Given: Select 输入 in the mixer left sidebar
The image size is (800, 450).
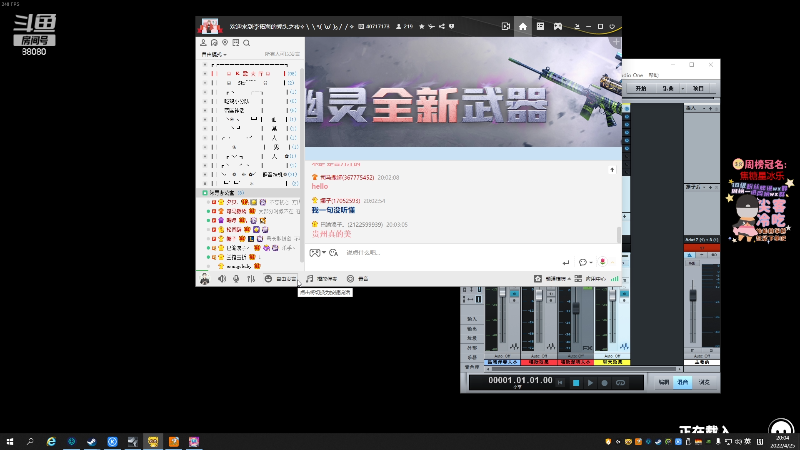Looking at the screenshot, I should [x=472, y=319].
